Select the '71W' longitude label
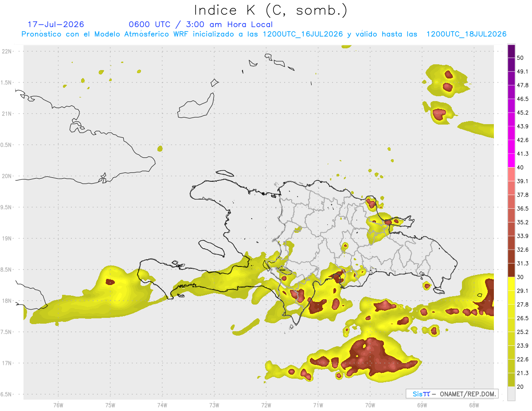532x411 pixels. click(x=318, y=405)
